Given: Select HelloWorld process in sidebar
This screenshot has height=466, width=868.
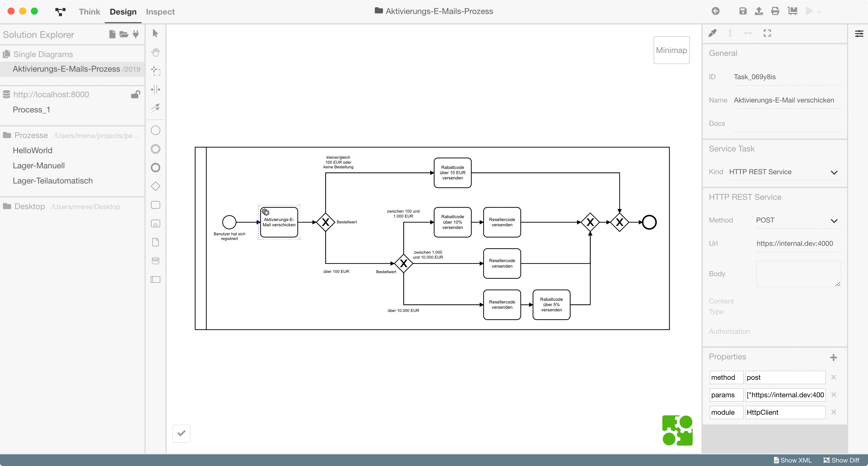Looking at the screenshot, I should click(x=32, y=150).
